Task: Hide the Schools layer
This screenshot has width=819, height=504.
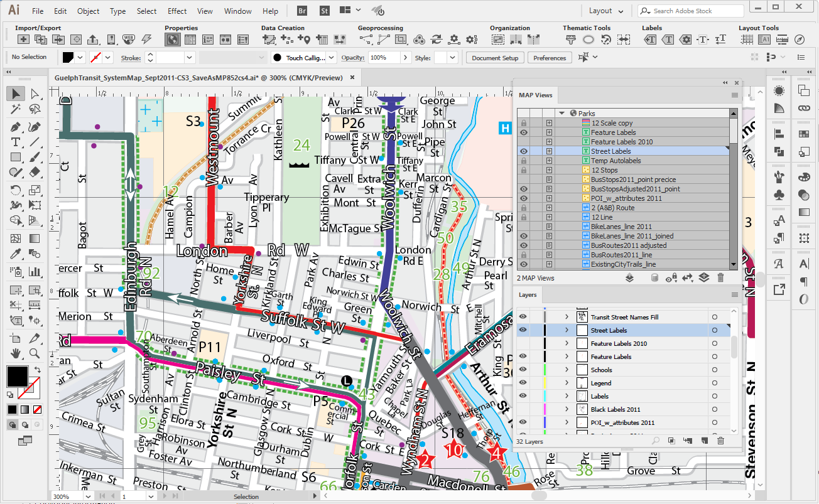Action: pos(523,370)
